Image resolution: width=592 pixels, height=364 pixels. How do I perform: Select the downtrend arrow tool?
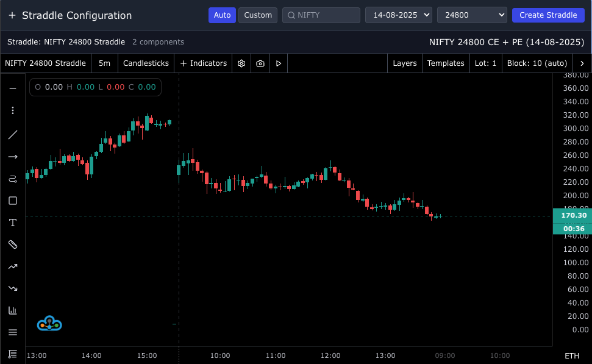[x=13, y=288]
